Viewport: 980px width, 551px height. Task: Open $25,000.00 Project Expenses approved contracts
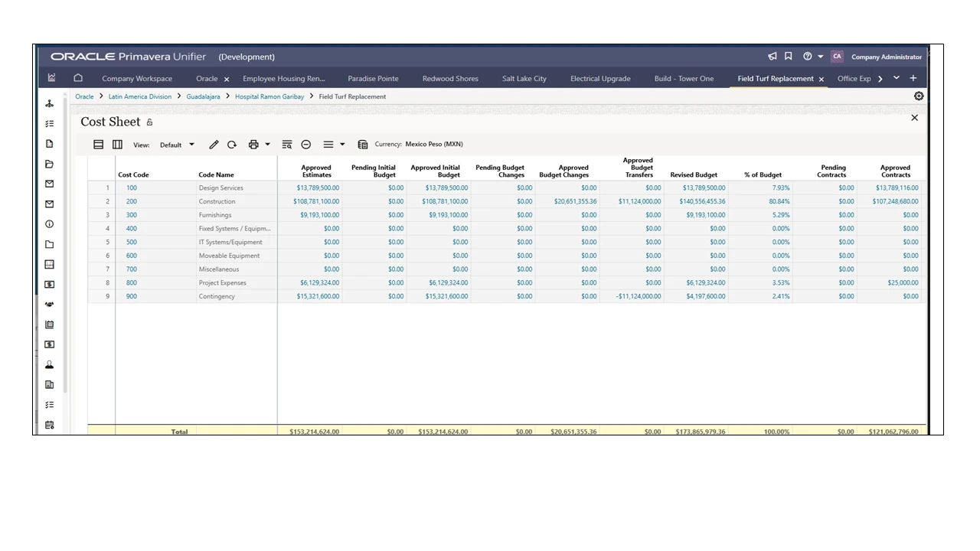903,283
